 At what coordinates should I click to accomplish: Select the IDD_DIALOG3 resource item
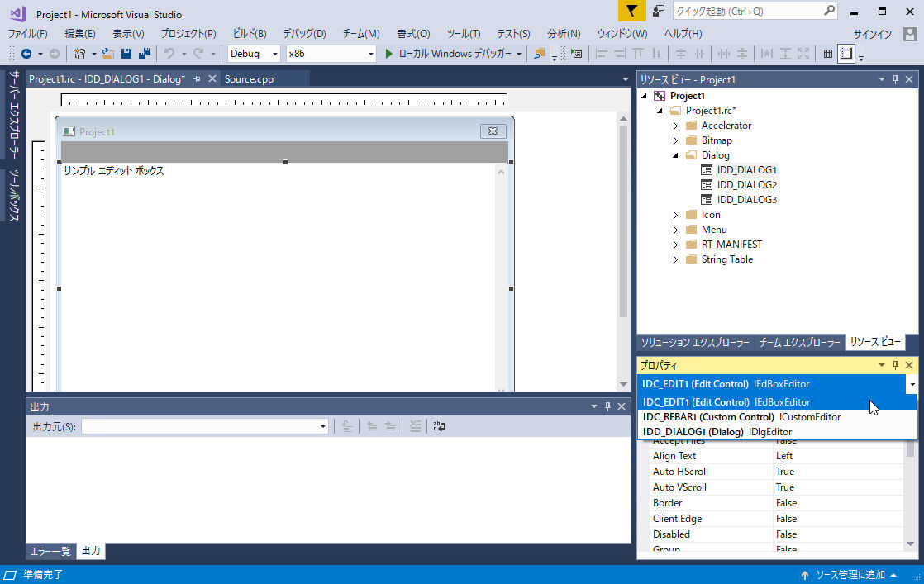pos(746,200)
